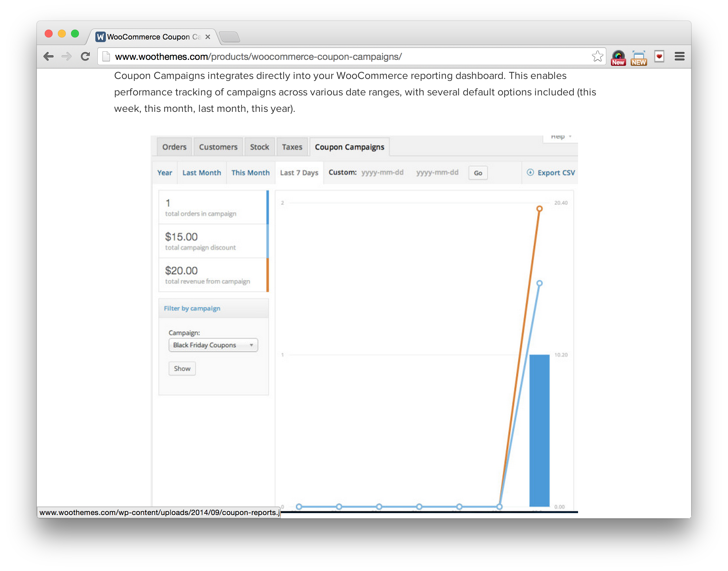Screen dimensions: 728x571
Task: Show the Year date range
Action: coord(164,173)
